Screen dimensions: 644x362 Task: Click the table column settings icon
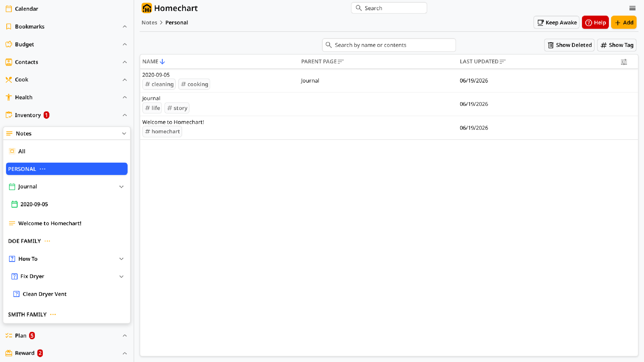coord(624,62)
